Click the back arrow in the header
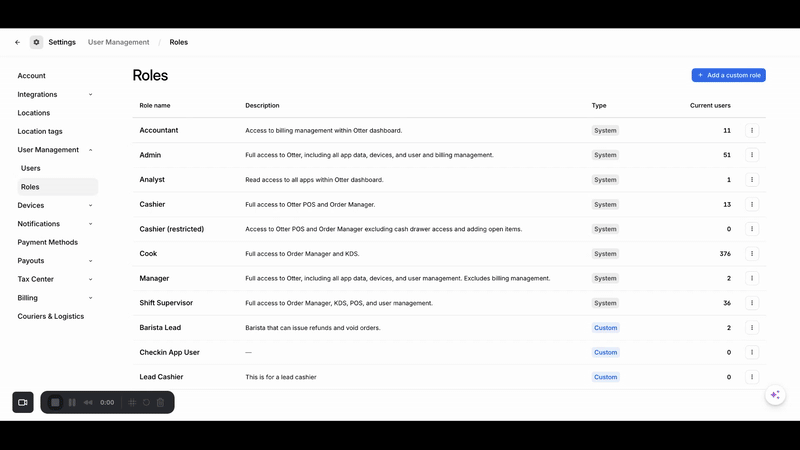Viewport: 800px width, 450px height. [x=17, y=42]
